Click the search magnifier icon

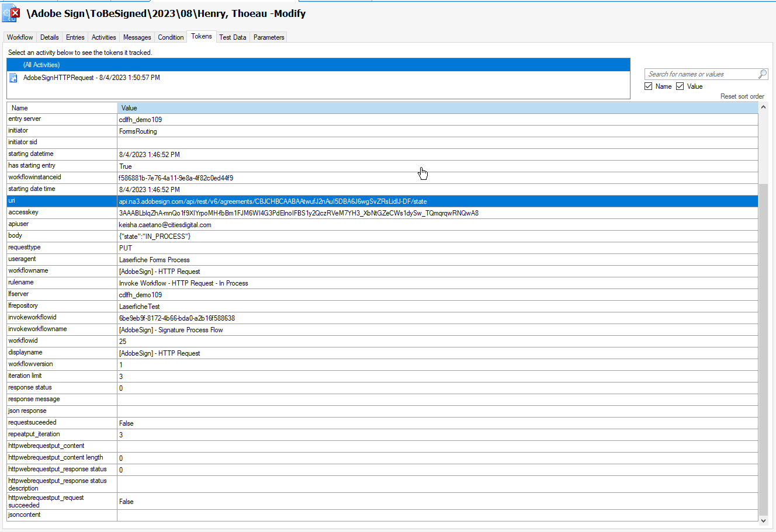click(763, 74)
